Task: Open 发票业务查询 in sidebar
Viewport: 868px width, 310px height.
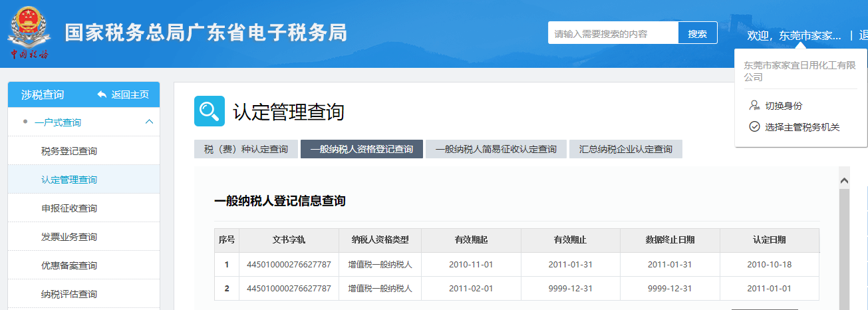Action: tap(69, 237)
